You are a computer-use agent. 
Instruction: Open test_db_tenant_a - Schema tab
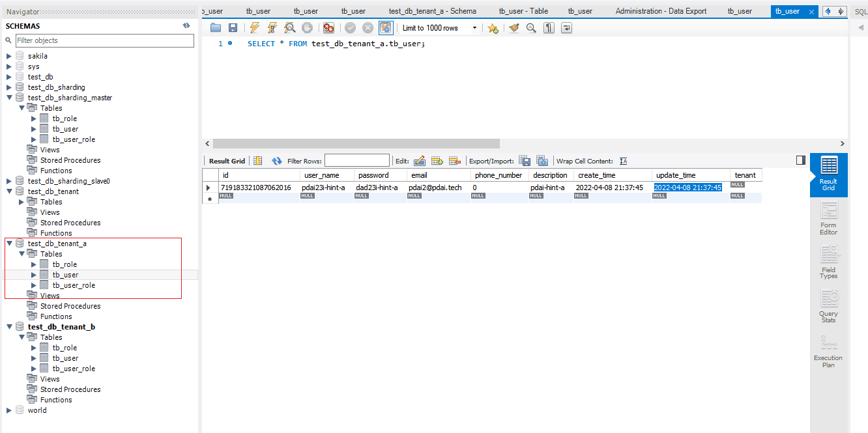coord(432,11)
